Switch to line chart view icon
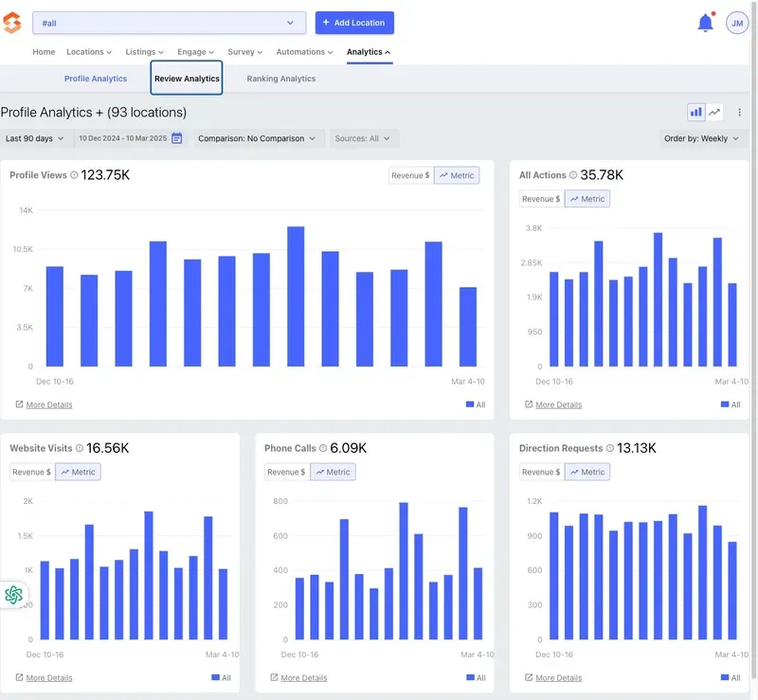Viewport: 758px width, 700px height. 714,112
